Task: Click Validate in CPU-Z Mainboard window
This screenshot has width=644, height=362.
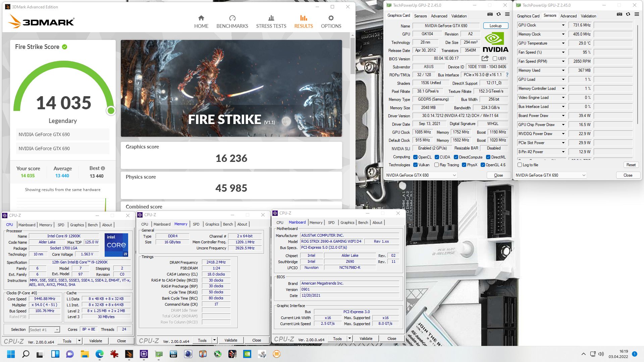Action: pos(366,339)
